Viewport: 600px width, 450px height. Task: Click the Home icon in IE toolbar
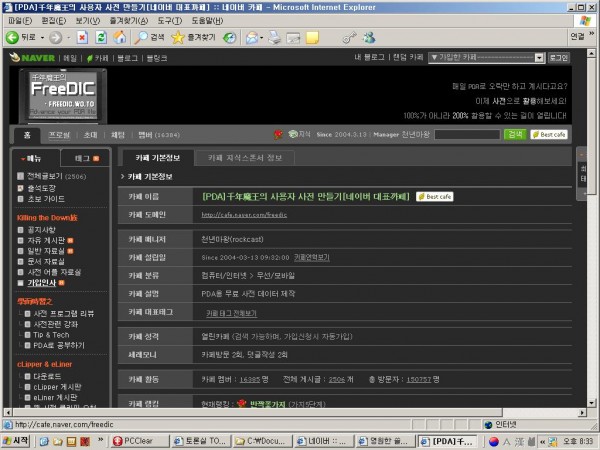click(x=119, y=37)
